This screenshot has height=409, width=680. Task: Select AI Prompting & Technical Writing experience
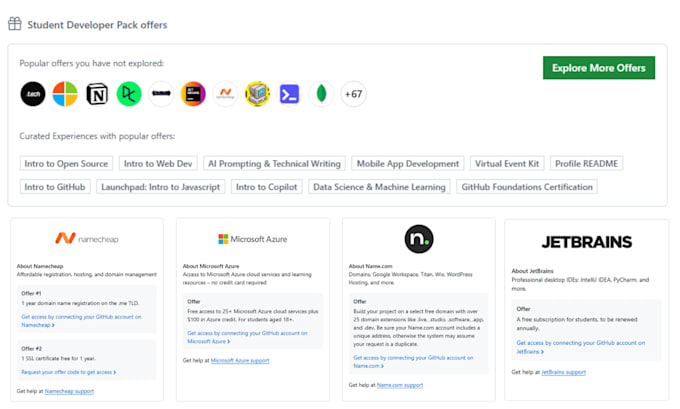coord(275,164)
